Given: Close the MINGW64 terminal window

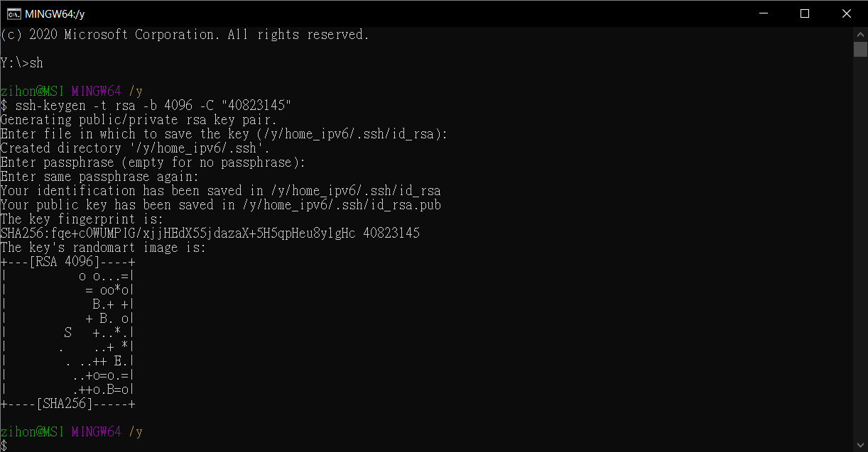Looking at the screenshot, I should [845, 13].
